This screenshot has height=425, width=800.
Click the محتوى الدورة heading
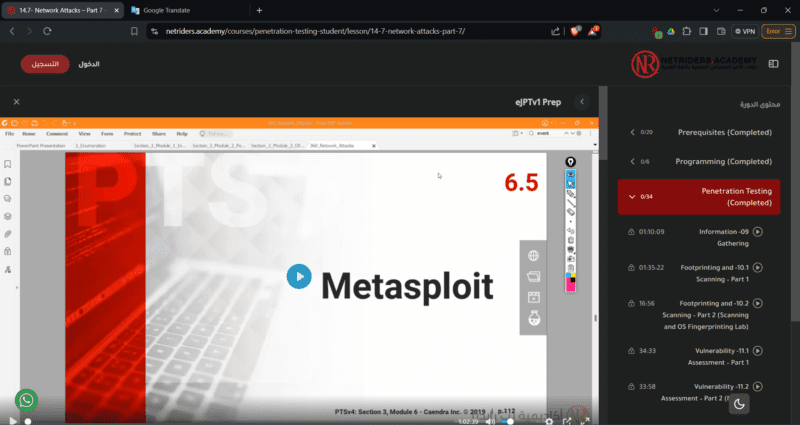click(760, 104)
